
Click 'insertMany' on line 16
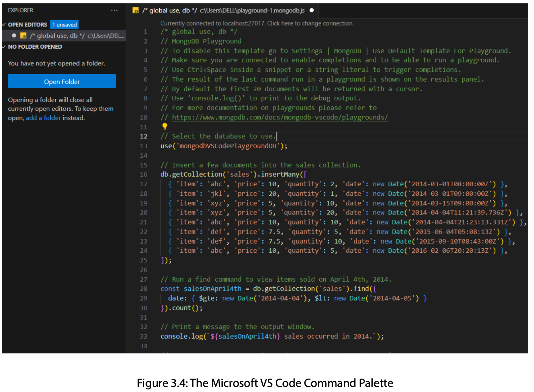(x=280, y=175)
